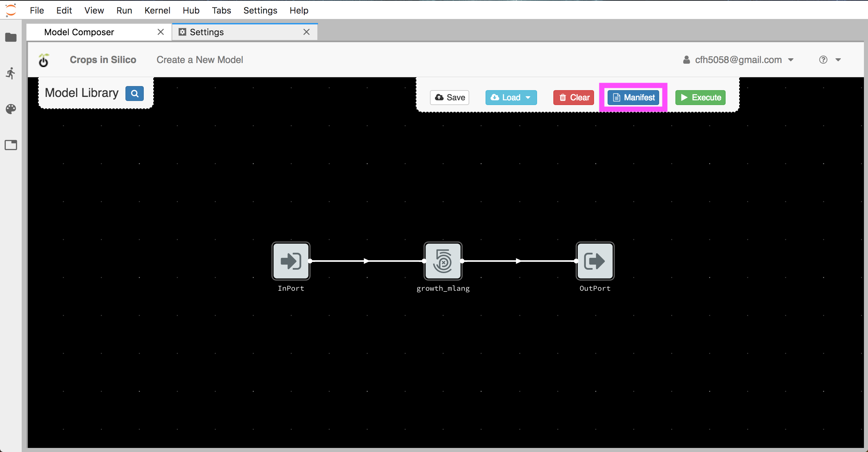
Task: Select the Kernel menu item
Action: click(157, 10)
